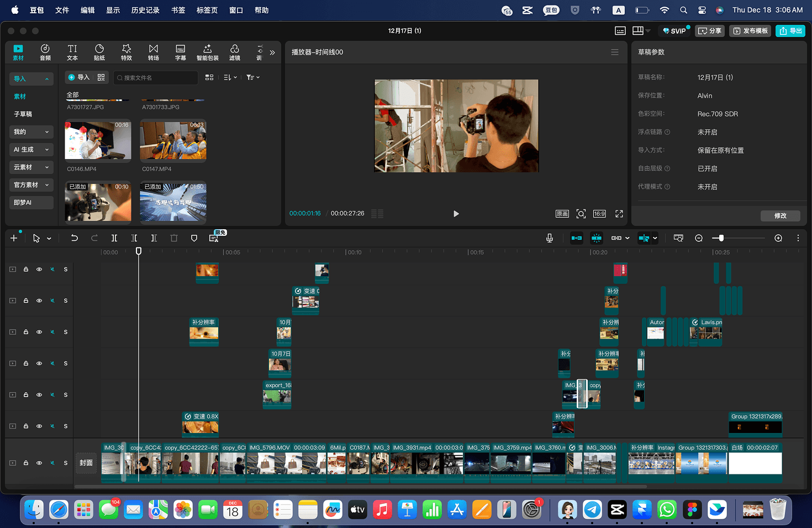812x528 pixels.
Task: Select 子草稿 in the sidebar
Action: coord(23,114)
